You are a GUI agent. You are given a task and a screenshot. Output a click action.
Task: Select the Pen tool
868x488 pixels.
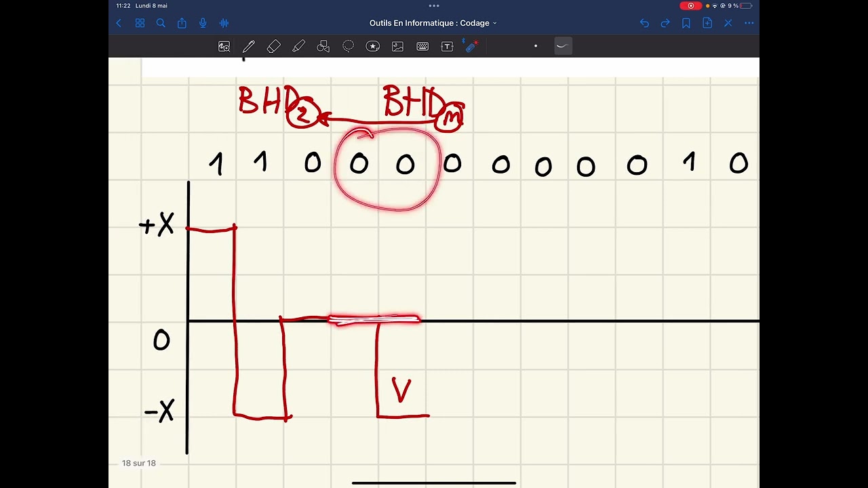249,46
